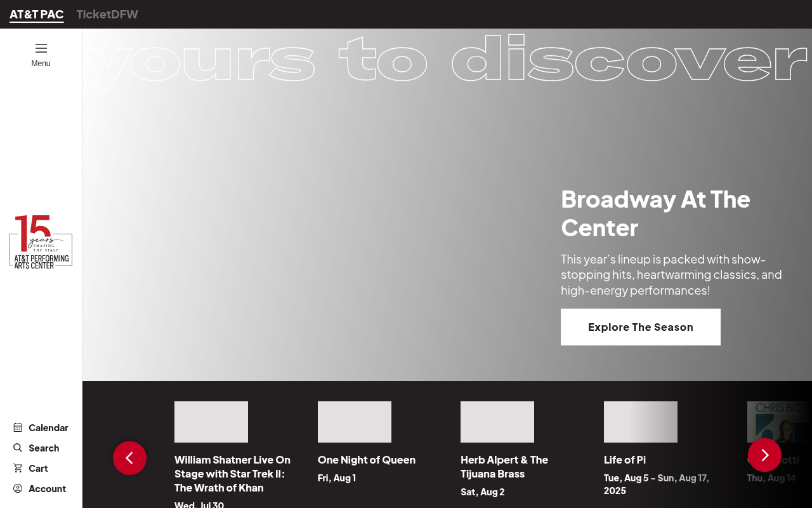
Task: Open Herb Alpert & The Tijuana Brass event
Action: click(x=504, y=467)
